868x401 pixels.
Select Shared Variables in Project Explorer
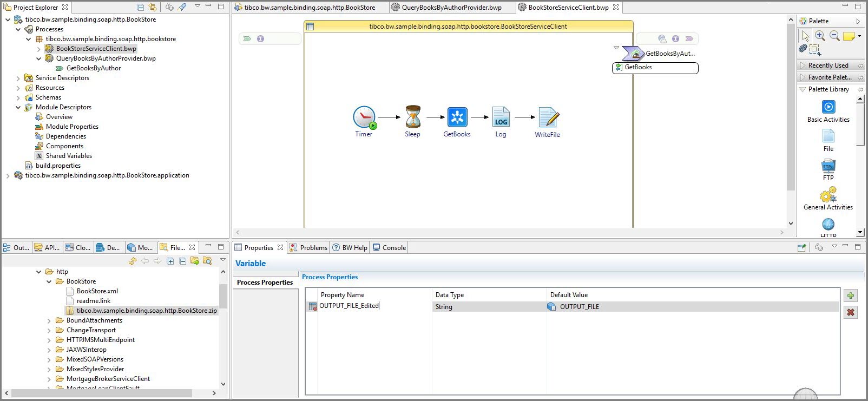coord(69,156)
